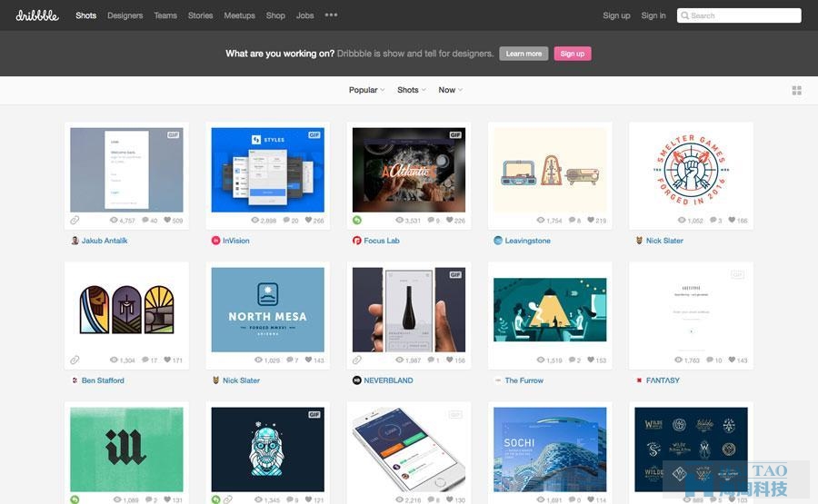Go to Designers in top navigation

click(x=125, y=15)
